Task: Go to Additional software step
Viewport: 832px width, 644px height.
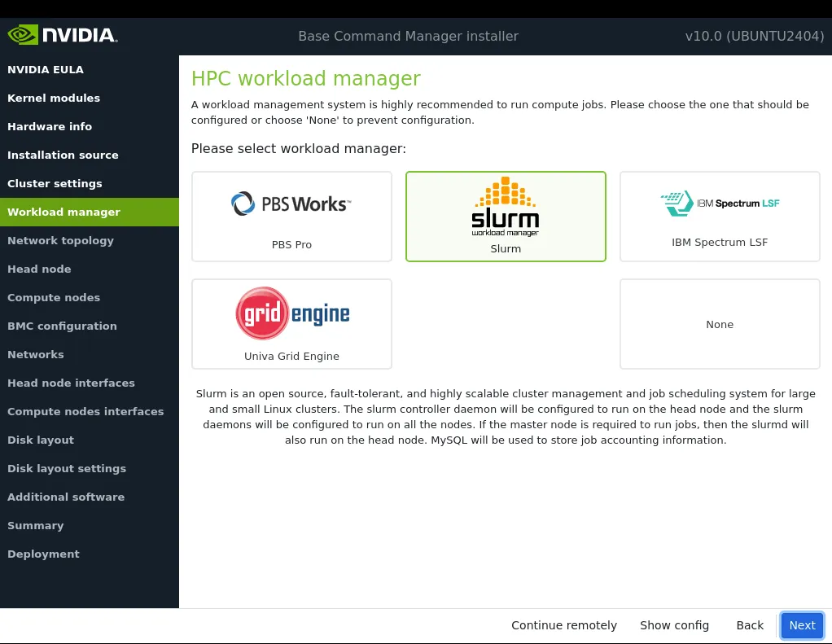Action: coord(90,497)
